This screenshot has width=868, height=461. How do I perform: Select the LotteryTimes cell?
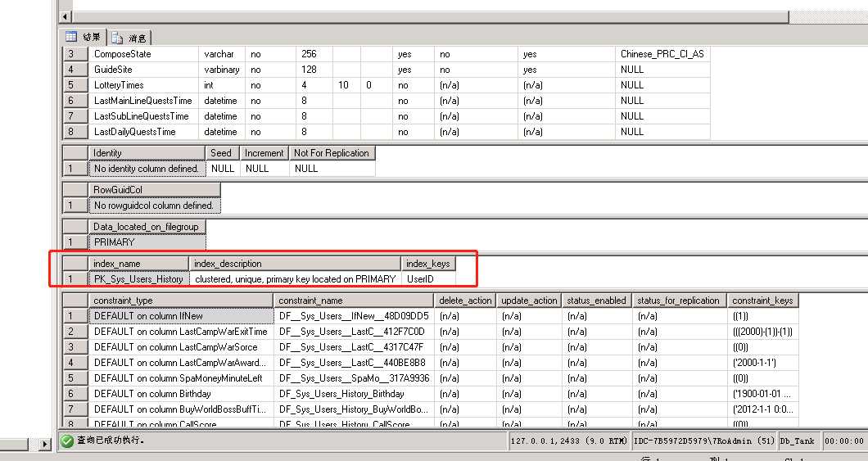tap(142, 84)
